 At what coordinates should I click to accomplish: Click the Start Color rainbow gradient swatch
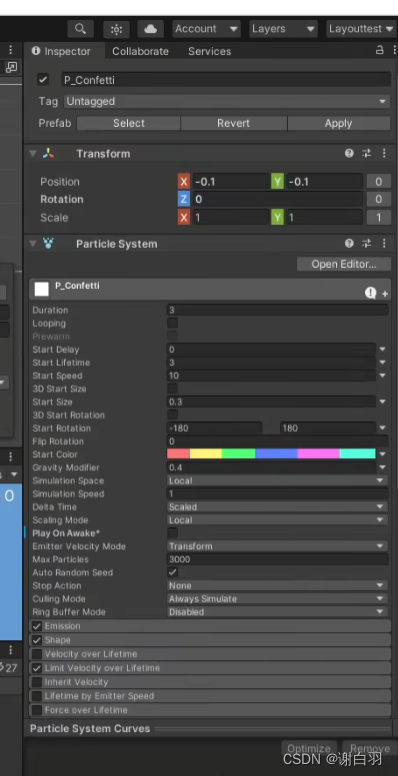point(271,454)
